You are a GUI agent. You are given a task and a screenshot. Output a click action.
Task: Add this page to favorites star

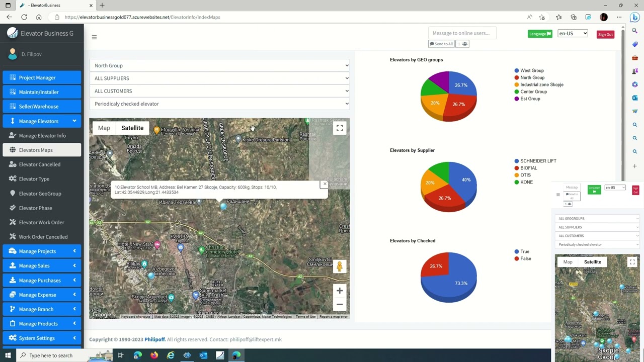click(x=542, y=17)
